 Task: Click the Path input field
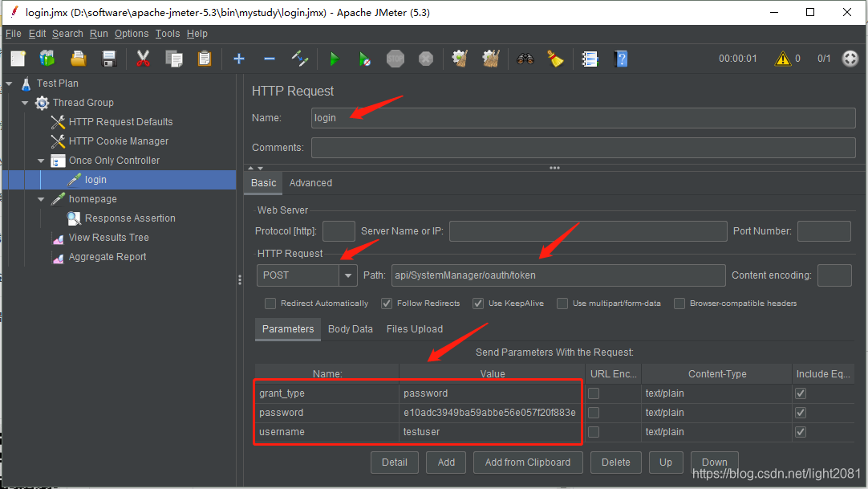point(558,275)
